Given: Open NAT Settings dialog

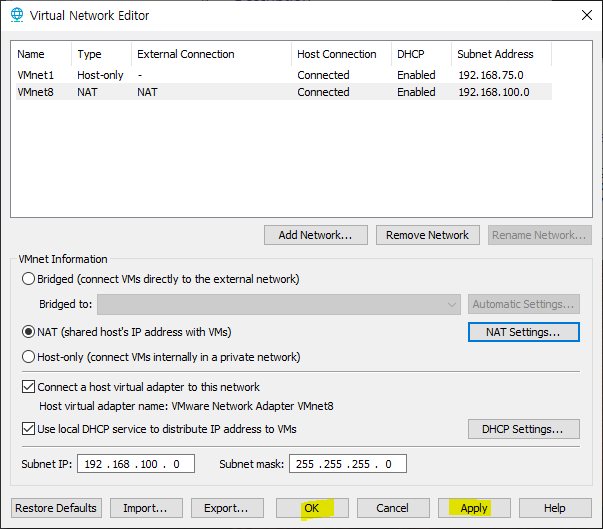Looking at the screenshot, I should click(x=524, y=332).
